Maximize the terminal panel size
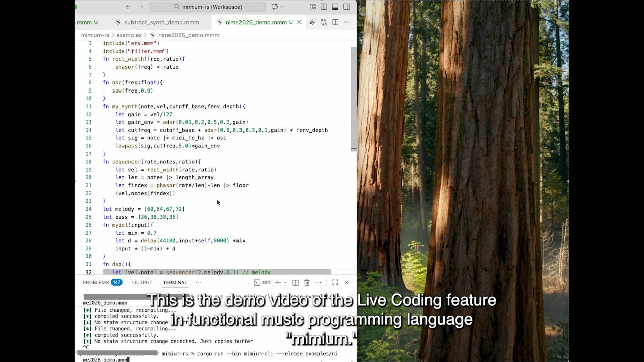 [x=335, y=282]
